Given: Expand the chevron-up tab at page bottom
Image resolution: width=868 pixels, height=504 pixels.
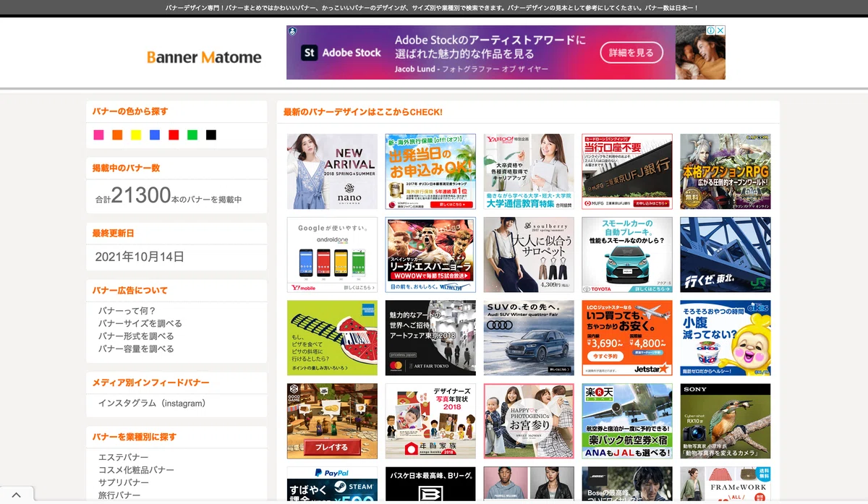Looking at the screenshot, I should click(x=16, y=495).
